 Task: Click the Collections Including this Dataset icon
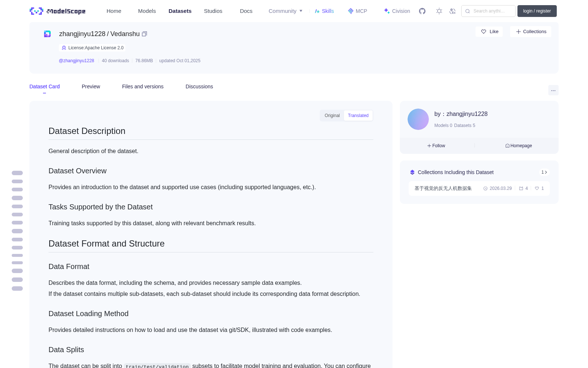click(x=412, y=172)
